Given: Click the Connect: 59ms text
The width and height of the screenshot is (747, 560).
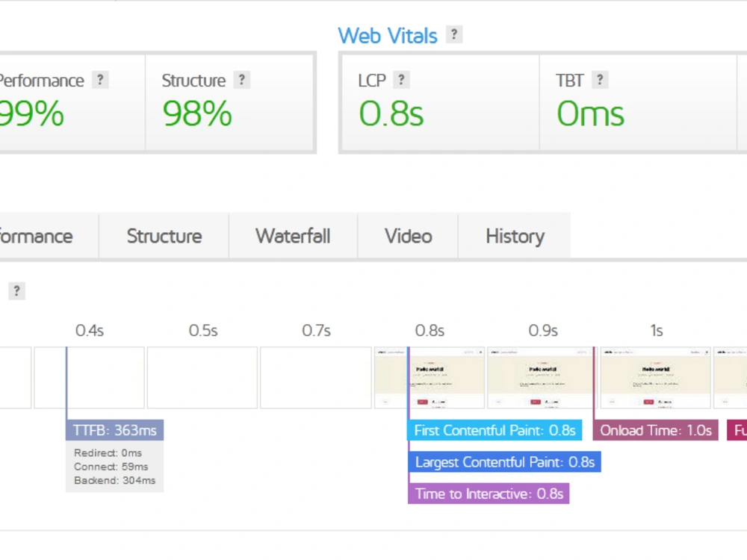Looking at the screenshot, I should (x=111, y=467).
